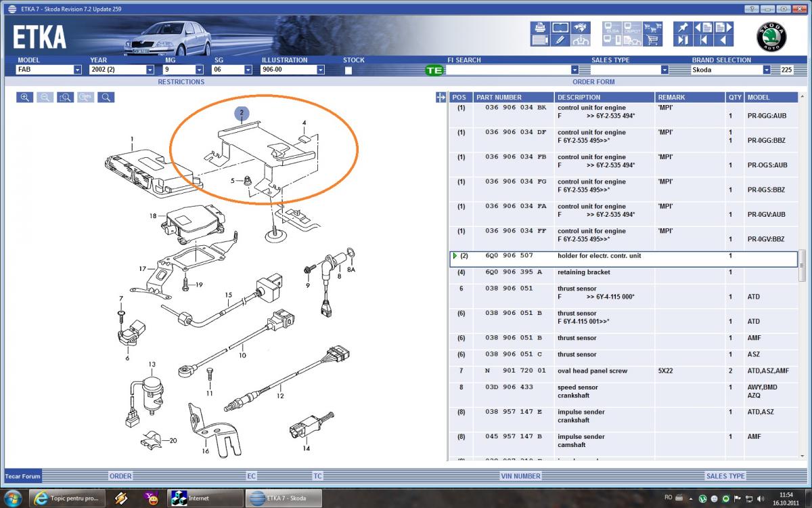Open the Yahoo Messenger taskbar icon
This screenshot has width=812, height=508.
(x=151, y=499)
